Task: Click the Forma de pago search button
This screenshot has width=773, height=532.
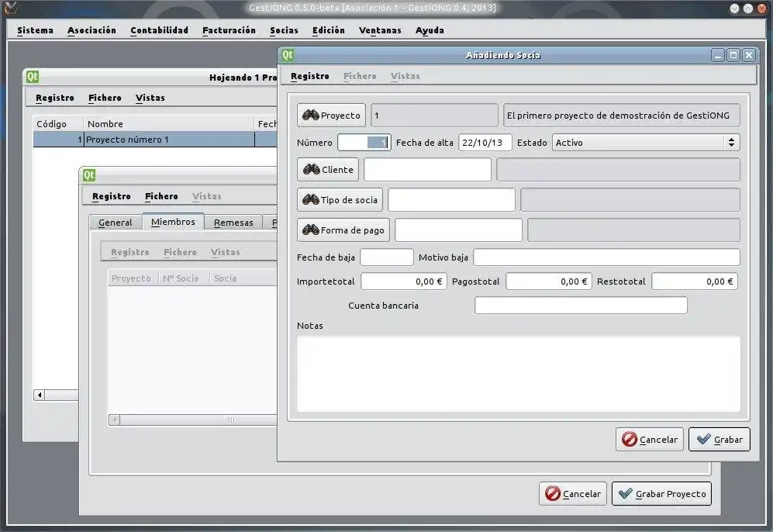Action: (x=343, y=230)
